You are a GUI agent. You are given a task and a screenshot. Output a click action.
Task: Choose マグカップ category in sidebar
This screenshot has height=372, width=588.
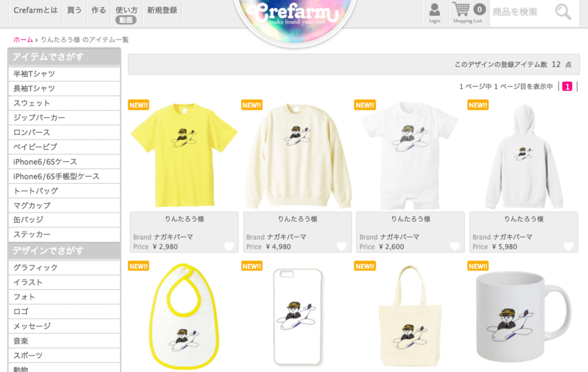point(64,205)
